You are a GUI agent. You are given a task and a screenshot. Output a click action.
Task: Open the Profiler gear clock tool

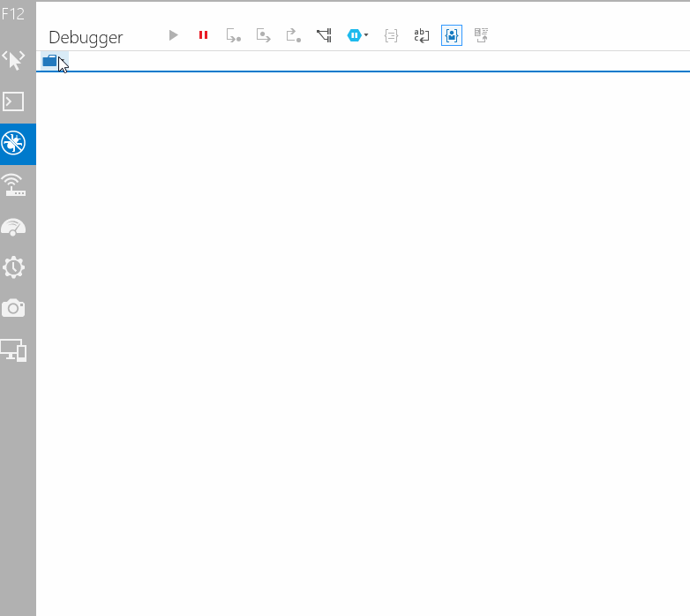coord(13,267)
